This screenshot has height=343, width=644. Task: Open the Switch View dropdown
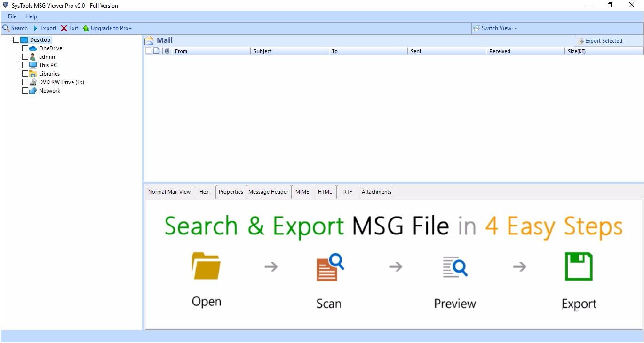tap(495, 28)
